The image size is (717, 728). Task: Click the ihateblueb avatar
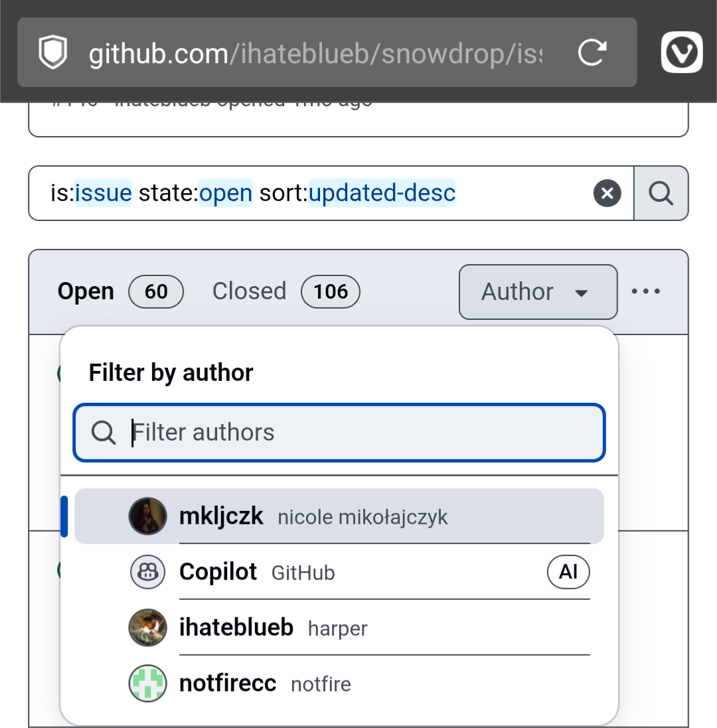coord(147,628)
